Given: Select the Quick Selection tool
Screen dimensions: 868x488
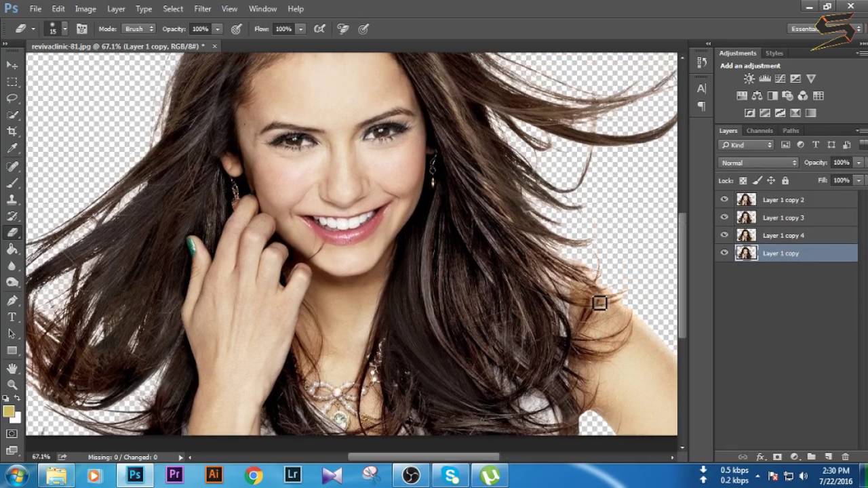Looking at the screenshot, I should (x=12, y=115).
